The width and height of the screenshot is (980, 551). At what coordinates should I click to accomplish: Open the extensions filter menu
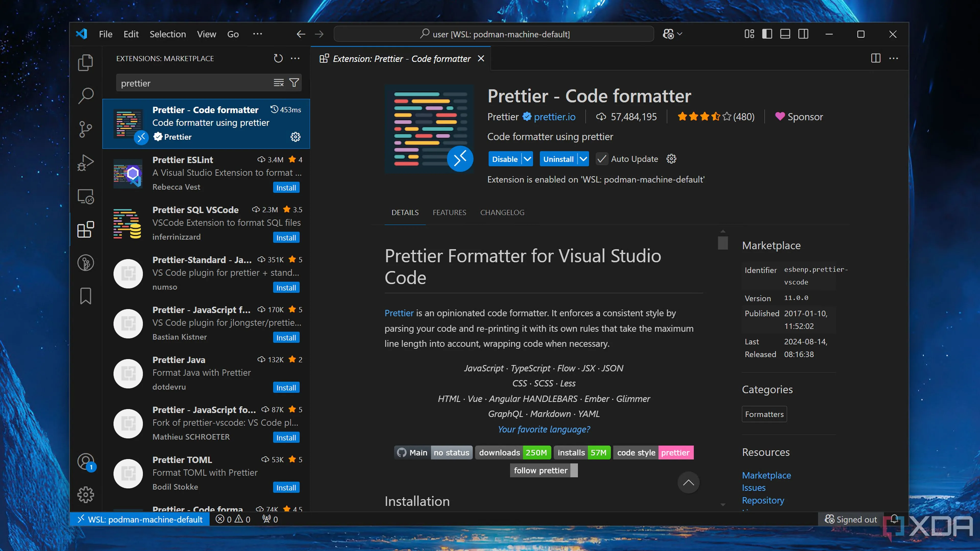pos(294,82)
